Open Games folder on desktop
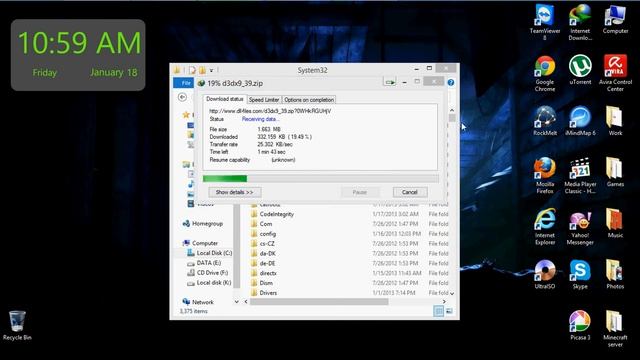This screenshot has width=640, height=360. click(x=615, y=173)
